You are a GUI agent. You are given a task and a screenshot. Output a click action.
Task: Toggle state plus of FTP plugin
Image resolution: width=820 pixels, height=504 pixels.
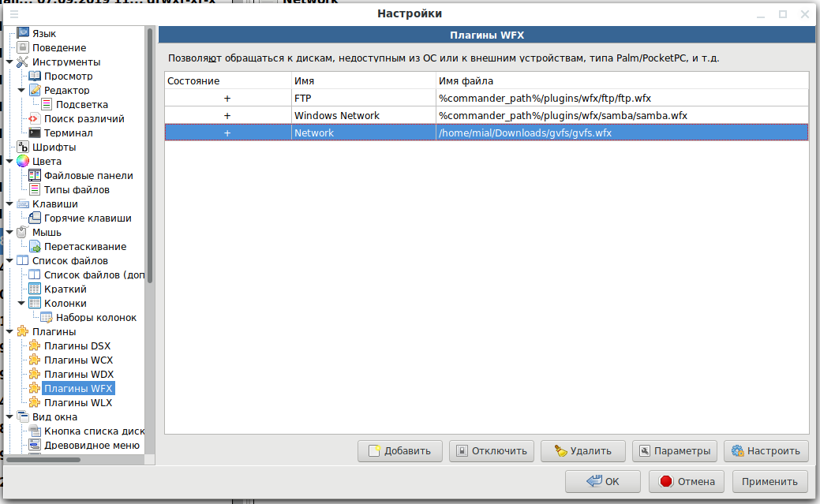227,99
